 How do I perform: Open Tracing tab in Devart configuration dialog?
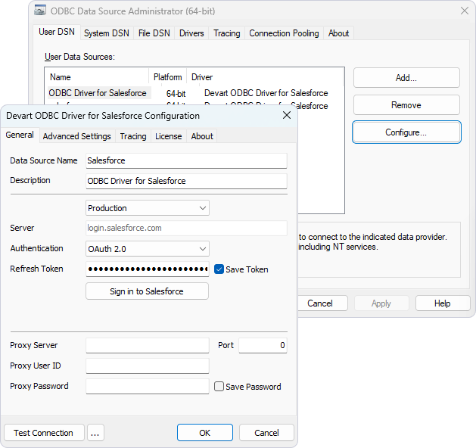pos(133,136)
